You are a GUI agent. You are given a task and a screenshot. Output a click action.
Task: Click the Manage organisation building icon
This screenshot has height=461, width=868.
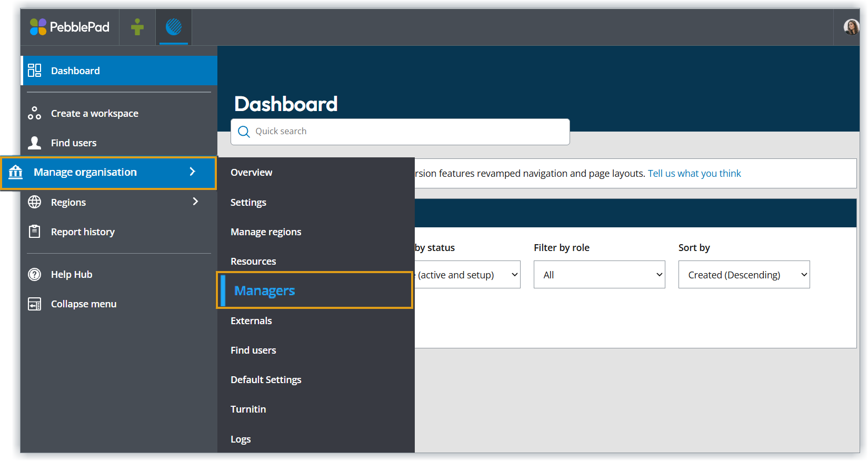(x=16, y=172)
